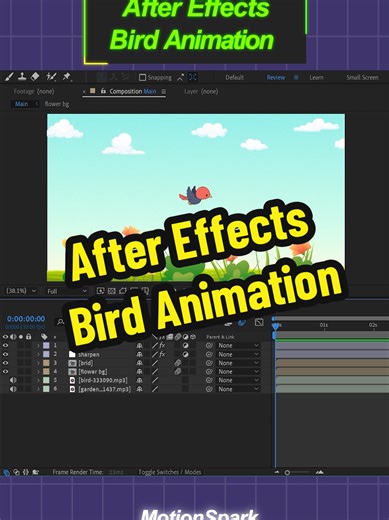Screen dimensions: 389x520
Task: Hide the [brid] layer eye icon
Action: coord(5,363)
